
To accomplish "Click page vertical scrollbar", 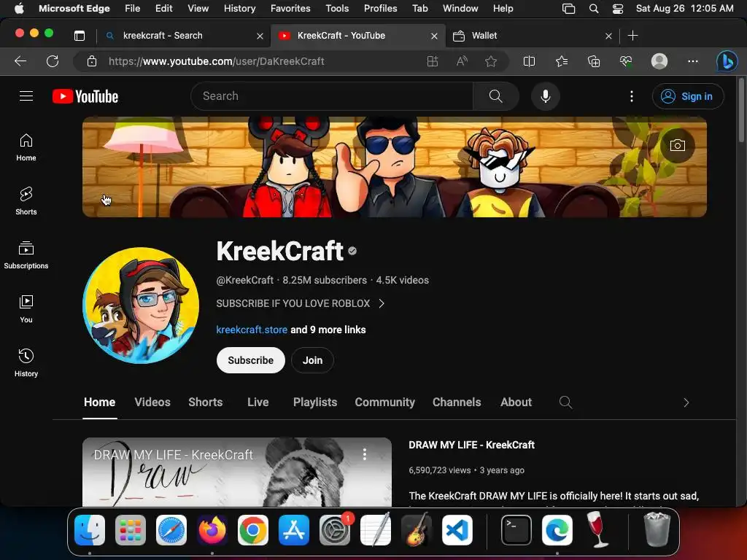I will point(741,111).
